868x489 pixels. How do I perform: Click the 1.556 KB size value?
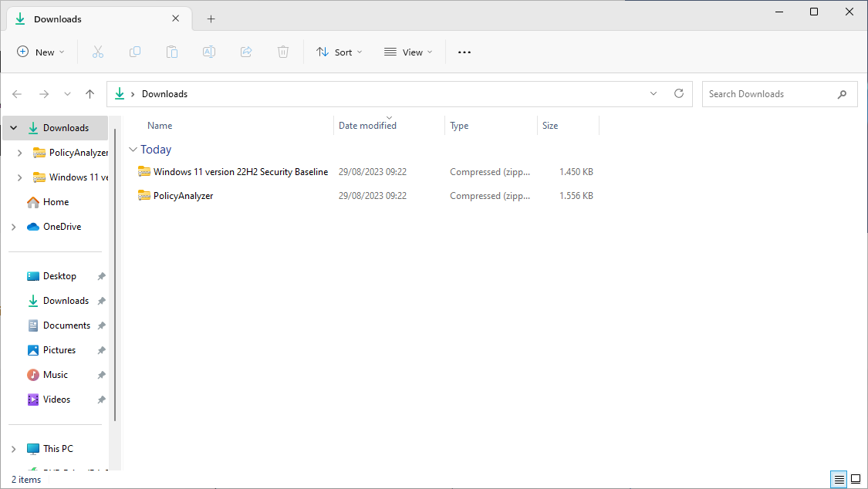(576, 195)
